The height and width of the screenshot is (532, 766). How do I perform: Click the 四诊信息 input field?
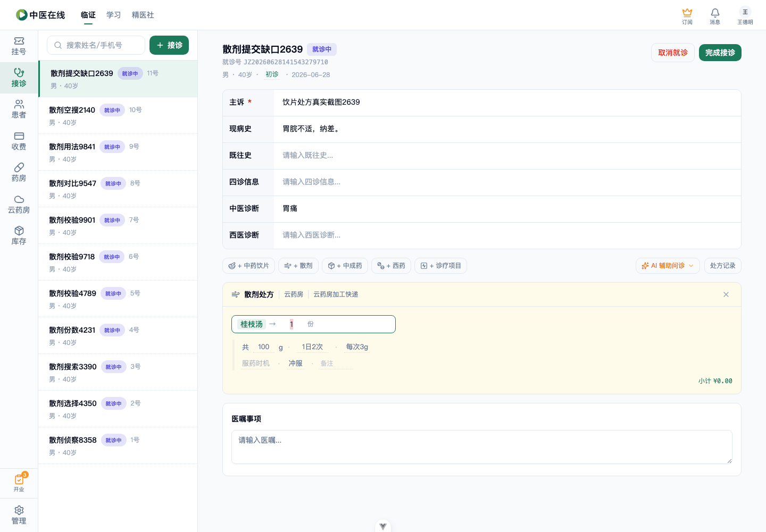(507, 182)
